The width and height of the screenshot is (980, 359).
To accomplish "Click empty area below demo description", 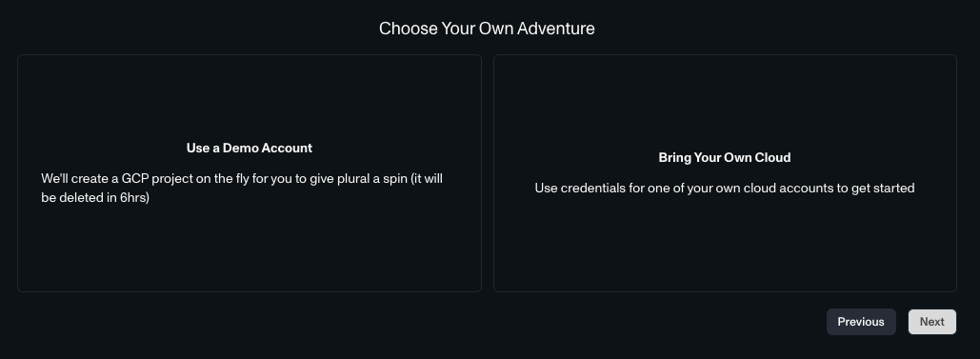I will click(250, 249).
